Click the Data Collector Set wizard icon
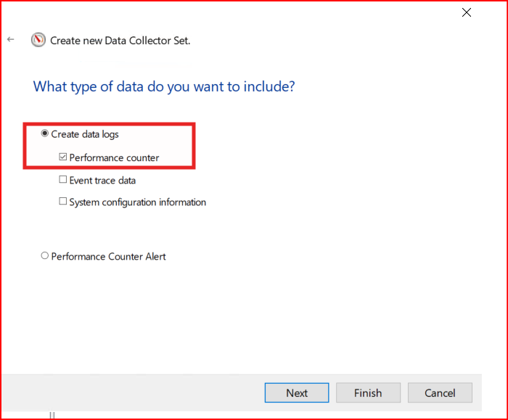The height and width of the screenshot is (420, 508). pos(38,41)
